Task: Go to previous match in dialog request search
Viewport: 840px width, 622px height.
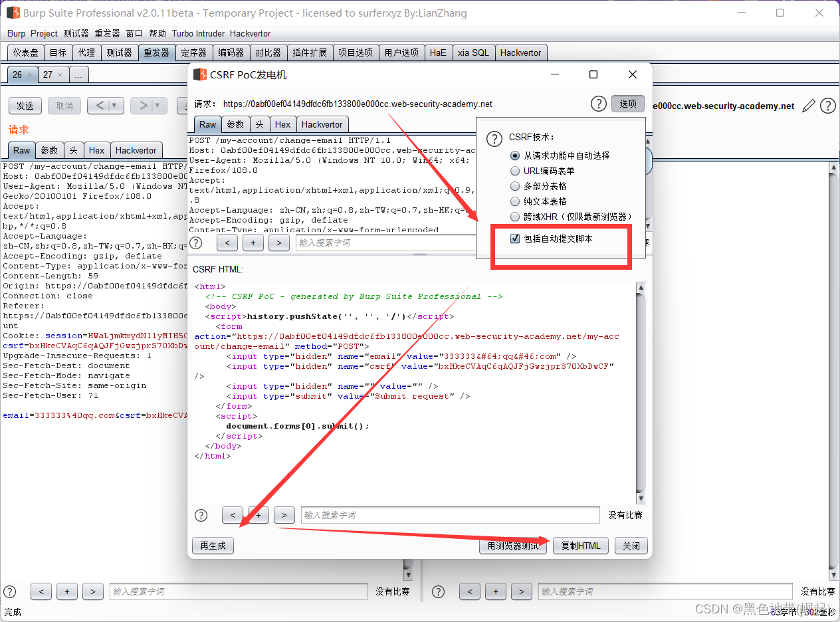Action: 227,243
